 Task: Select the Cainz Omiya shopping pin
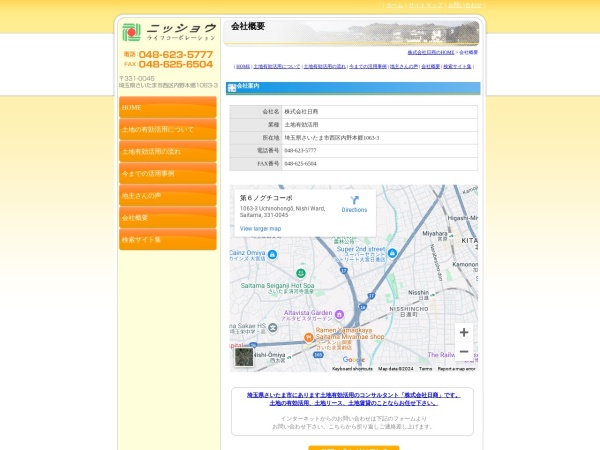pos(272,254)
